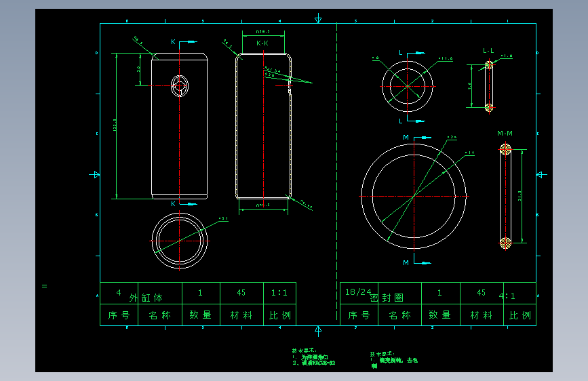
Task: Click the right frame centering arrow marker
Action: 541,174
